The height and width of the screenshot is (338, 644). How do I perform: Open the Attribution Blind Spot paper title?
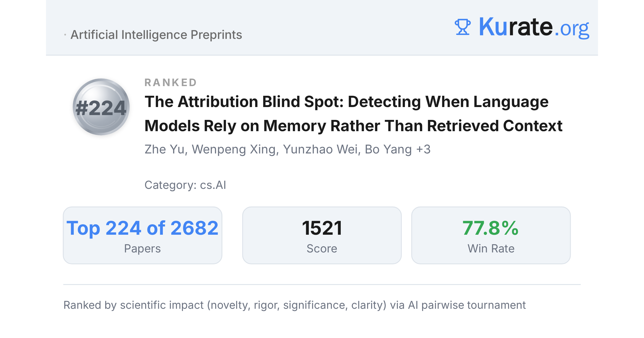pyautogui.click(x=353, y=113)
